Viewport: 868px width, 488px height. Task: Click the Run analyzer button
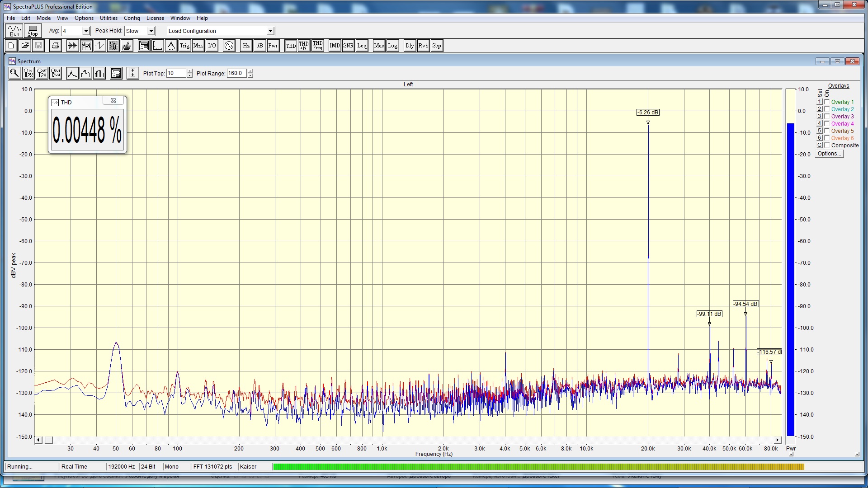[x=14, y=31]
